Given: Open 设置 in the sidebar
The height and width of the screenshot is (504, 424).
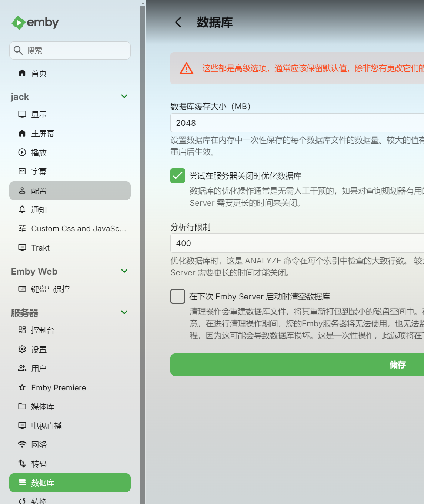Looking at the screenshot, I should 70,349.
